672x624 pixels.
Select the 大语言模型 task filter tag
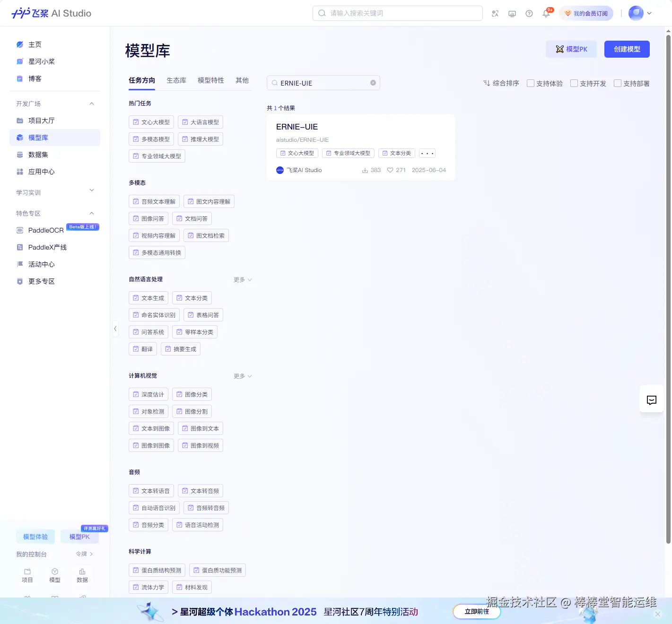(201, 122)
